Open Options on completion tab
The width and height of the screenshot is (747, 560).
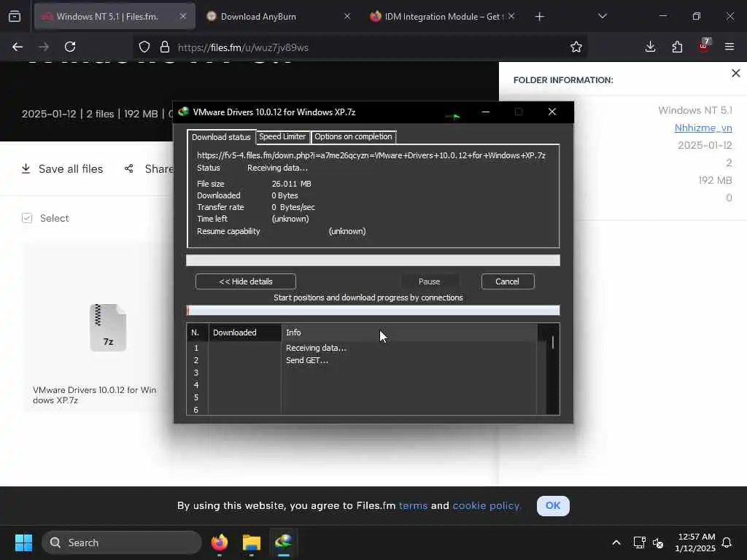coord(353,136)
